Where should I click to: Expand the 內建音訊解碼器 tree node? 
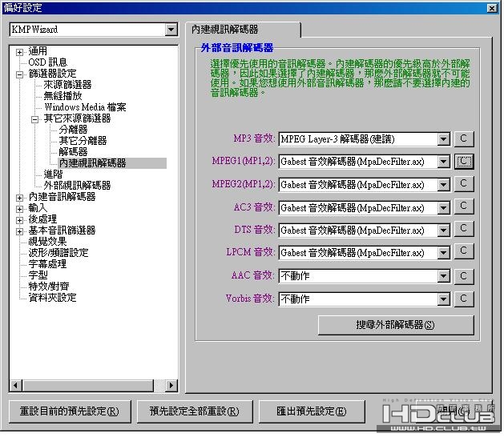(19, 198)
